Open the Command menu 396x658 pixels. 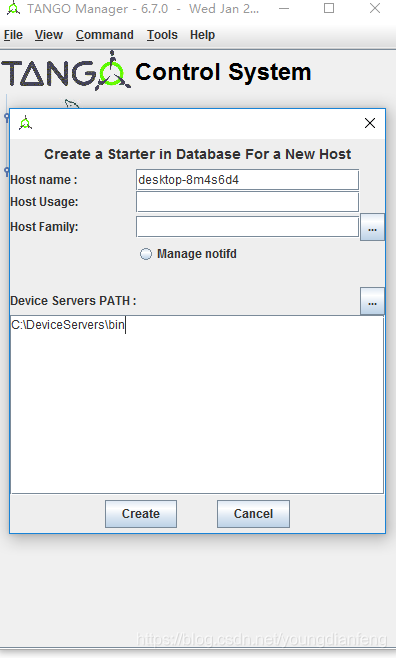pyautogui.click(x=104, y=35)
